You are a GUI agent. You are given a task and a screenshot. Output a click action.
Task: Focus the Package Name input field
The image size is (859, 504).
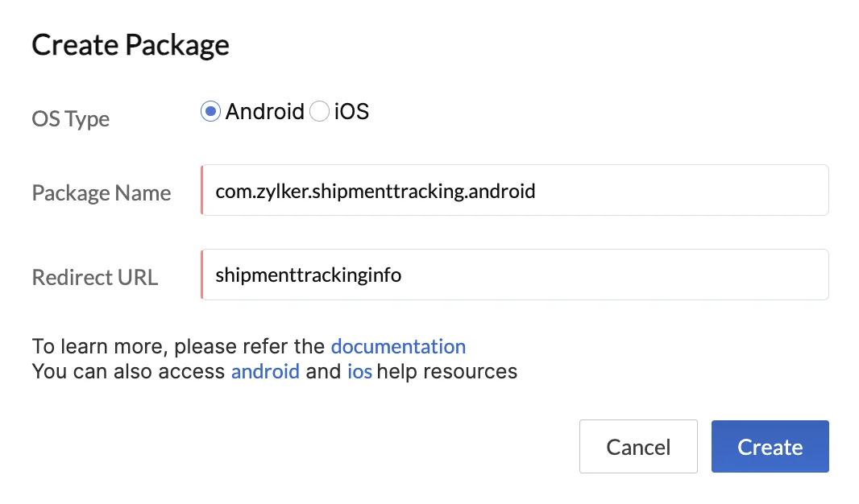[x=514, y=190]
